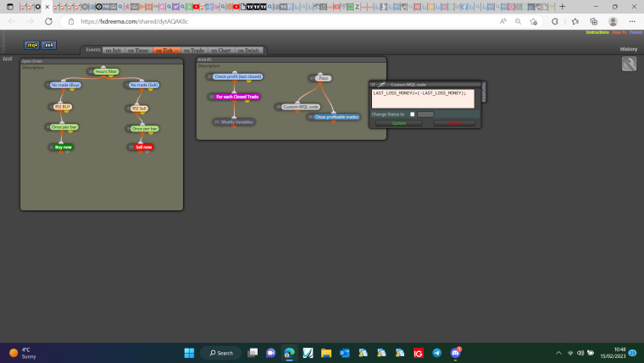This screenshot has width=644, height=363.
Task: Click inside the MQL code text area
Action: point(423,99)
